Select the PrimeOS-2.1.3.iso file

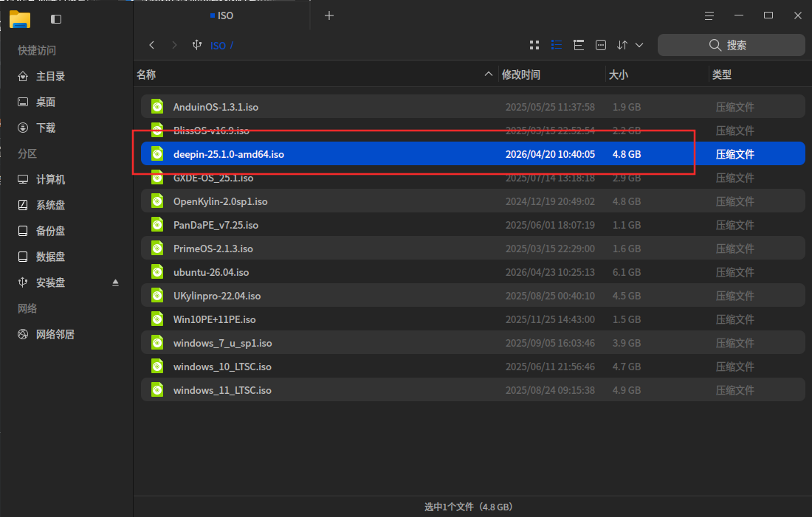[472, 249]
